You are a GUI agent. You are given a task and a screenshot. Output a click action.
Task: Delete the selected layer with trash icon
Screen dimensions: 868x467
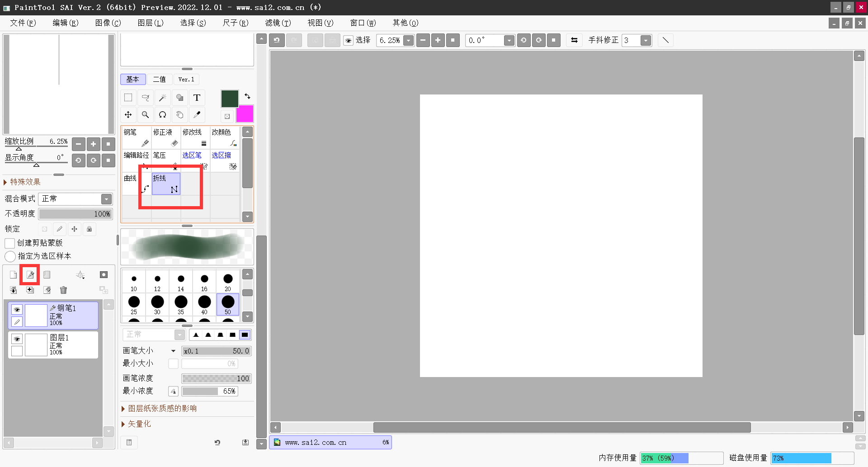pyautogui.click(x=63, y=290)
